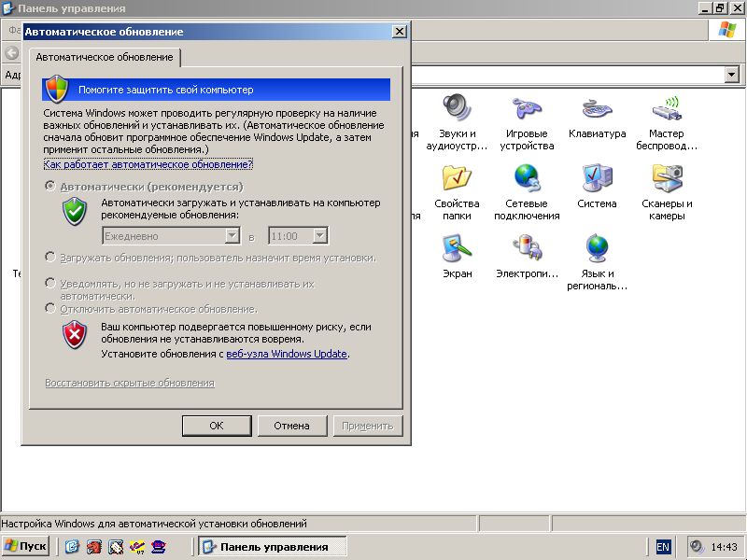Viewport: 747px width, 560px height.
Task: Open the 11:00 time dropdown
Action: point(320,236)
